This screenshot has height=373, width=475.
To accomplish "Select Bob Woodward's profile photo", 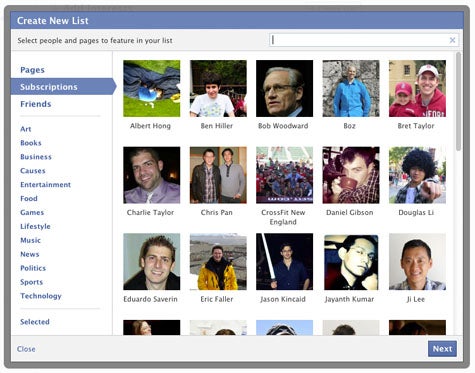I will tap(284, 88).
